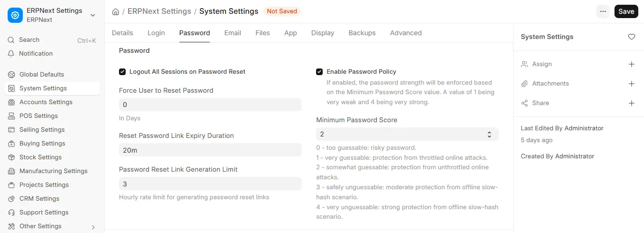The height and width of the screenshot is (233, 644).
Task: Save the System Settings document
Action: (x=626, y=11)
